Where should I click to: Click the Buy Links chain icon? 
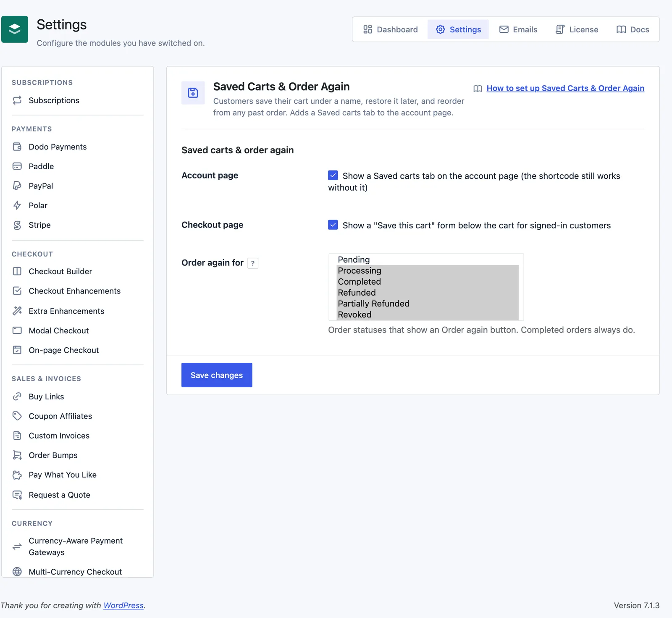click(x=17, y=396)
